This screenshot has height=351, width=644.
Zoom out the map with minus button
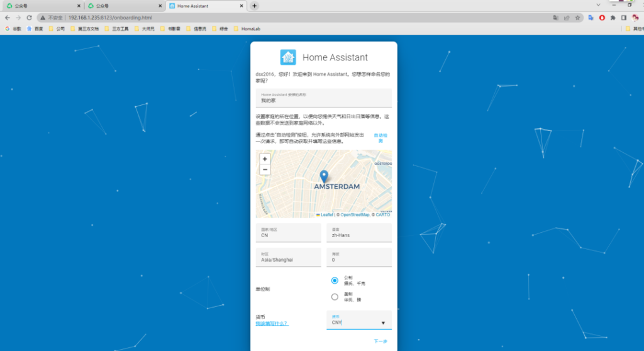265,170
